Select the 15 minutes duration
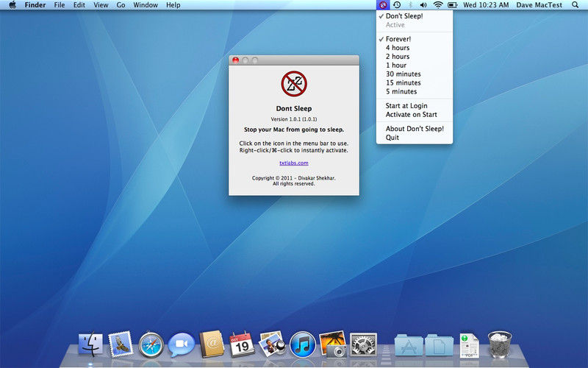588x368 pixels. coord(415,82)
